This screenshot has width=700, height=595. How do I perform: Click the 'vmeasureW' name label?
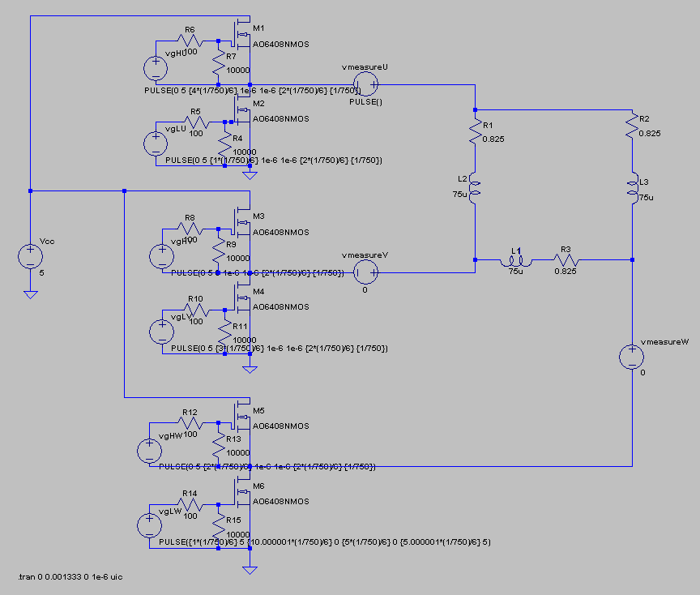coord(664,342)
